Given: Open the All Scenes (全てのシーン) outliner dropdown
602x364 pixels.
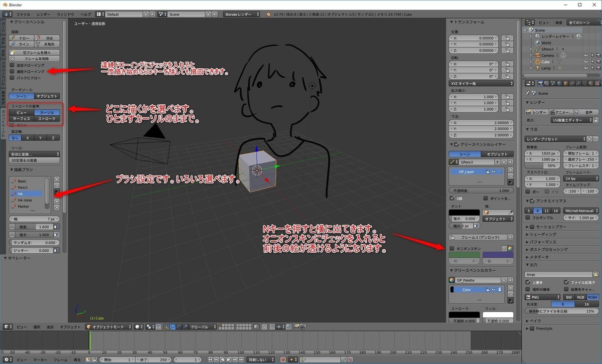Looking at the screenshot, I should coord(583,23).
